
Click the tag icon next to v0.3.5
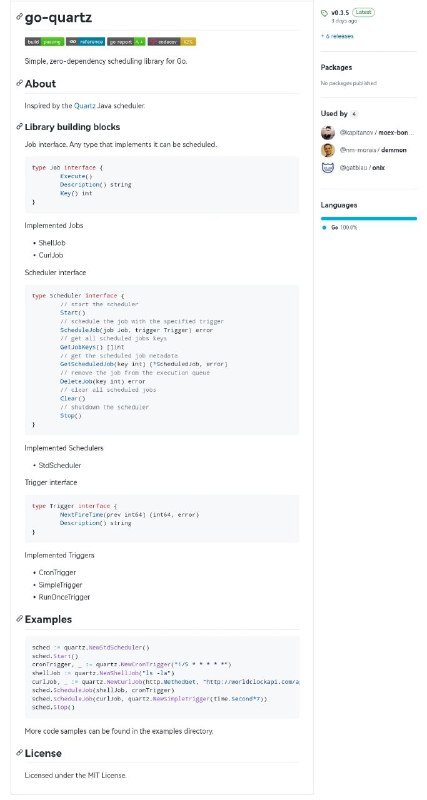click(324, 13)
